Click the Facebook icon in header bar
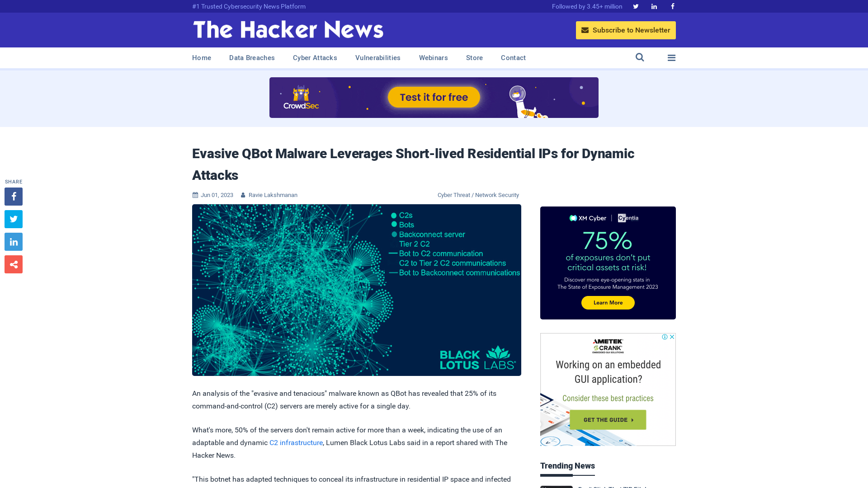Image resolution: width=868 pixels, height=488 pixels. click(x=672, y=6)
